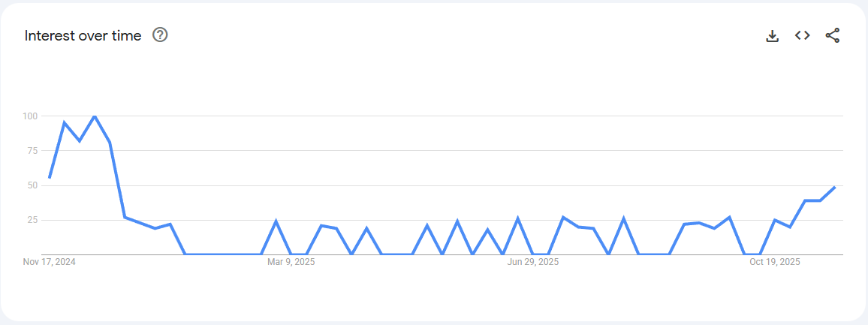Viewport: 868px width, 325px height.
Task: Click the spike above the Jun 29, 2025 label
Action: click(x=518, y=218)
